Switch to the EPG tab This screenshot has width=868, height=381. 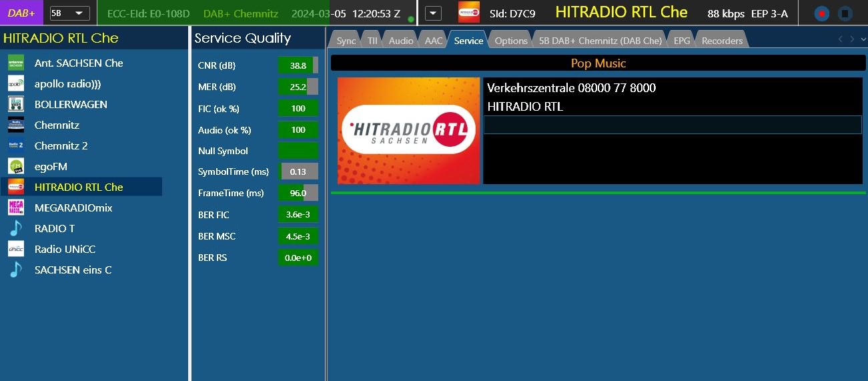tap(681, 41)
